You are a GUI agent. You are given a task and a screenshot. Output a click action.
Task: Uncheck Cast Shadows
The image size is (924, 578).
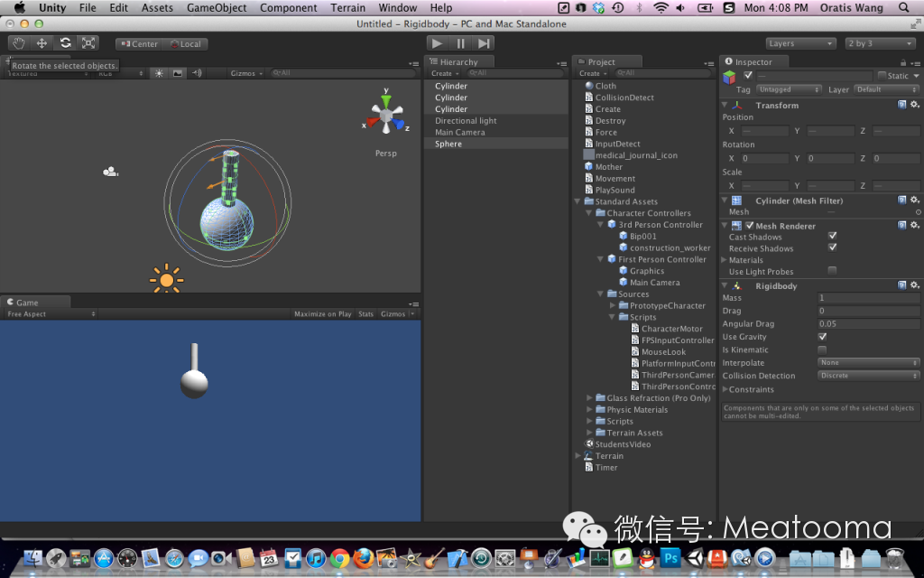pyautogui.click(x=832, y=236)
